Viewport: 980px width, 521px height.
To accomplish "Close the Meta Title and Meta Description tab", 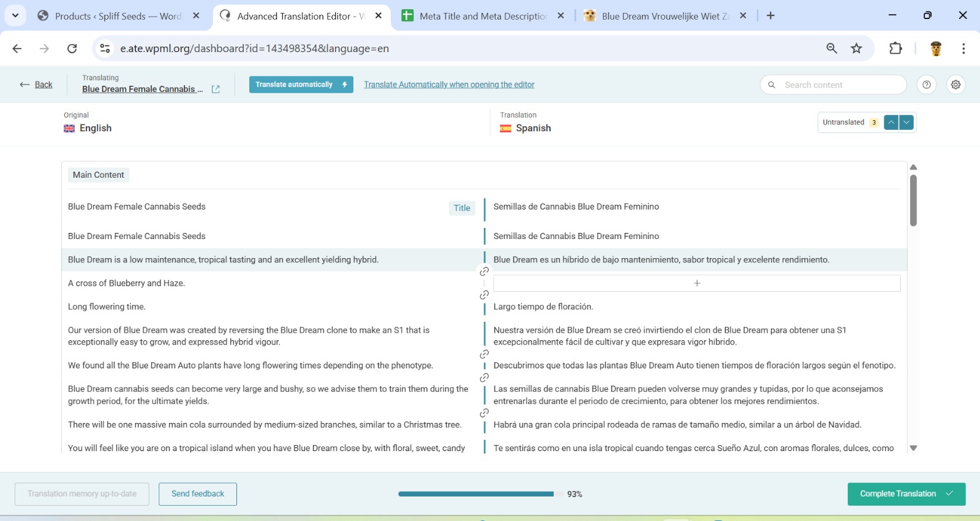I will (560, 16).
